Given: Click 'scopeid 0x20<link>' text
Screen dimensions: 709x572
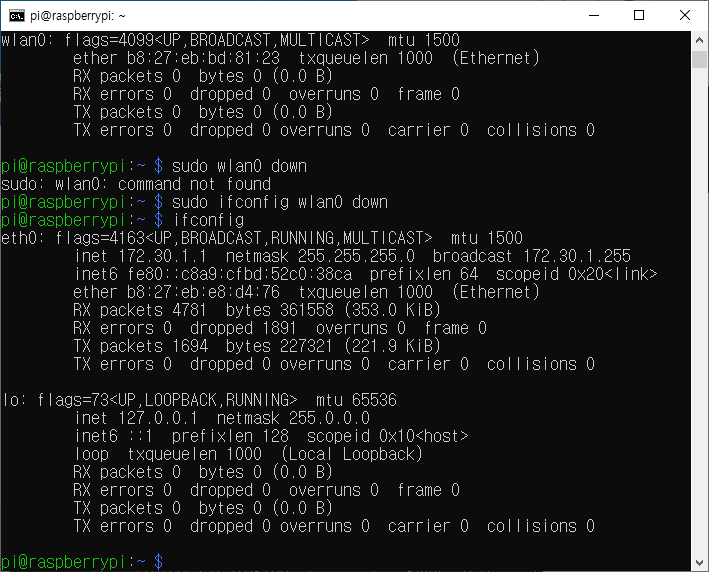Looking at the screenshot, I should (577, 274).
